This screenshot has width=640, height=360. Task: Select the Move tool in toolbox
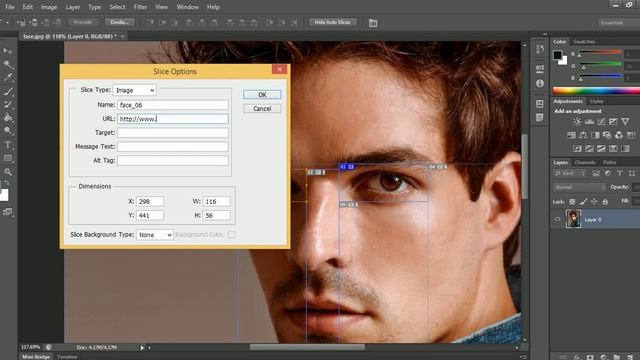[x=7, y=51]
